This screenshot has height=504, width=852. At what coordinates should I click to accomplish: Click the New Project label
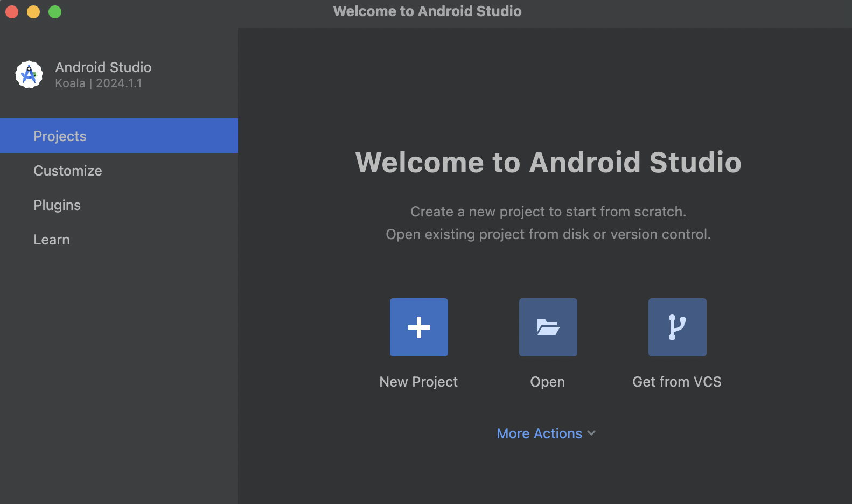click(418, 382)
